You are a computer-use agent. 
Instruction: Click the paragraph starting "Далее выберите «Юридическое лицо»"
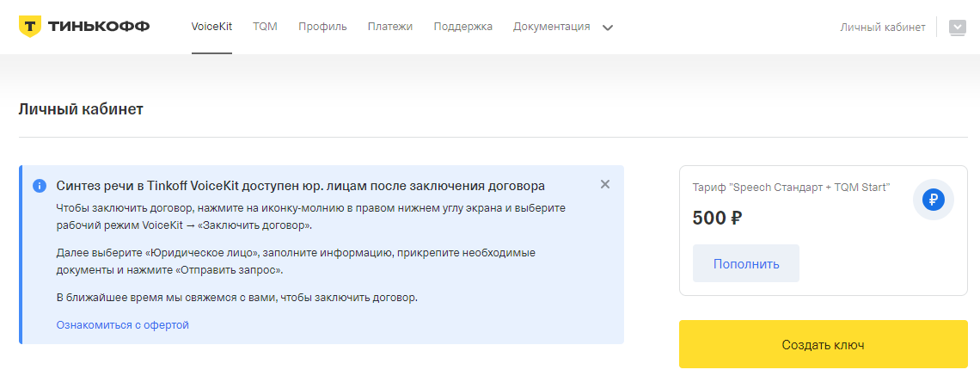[296, 262]
